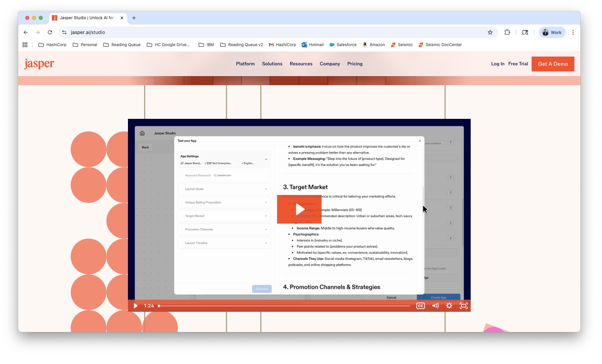Open the apps grid in bookmarks bar

coord(25,45)
